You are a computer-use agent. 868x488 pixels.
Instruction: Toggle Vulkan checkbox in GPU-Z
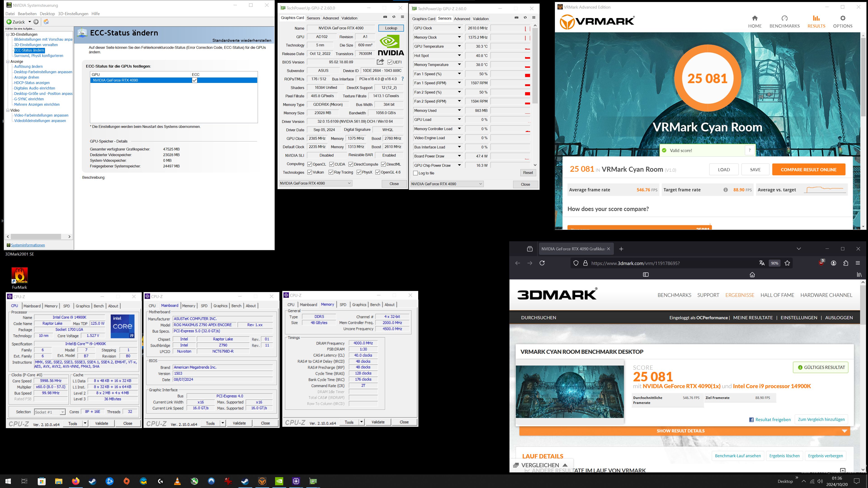[x=310, y=172]
